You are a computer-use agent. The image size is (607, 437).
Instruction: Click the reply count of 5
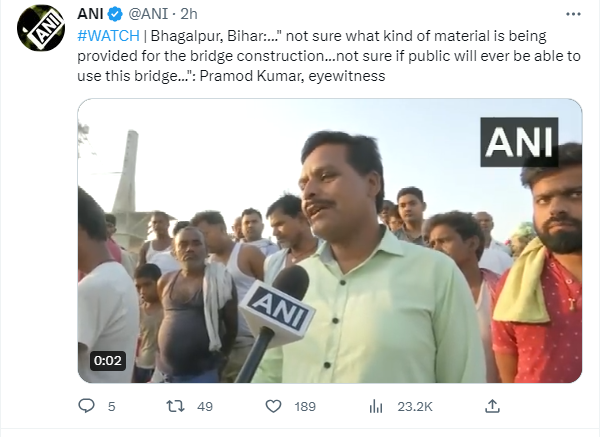pyautogui.click(x=111, y=407)
